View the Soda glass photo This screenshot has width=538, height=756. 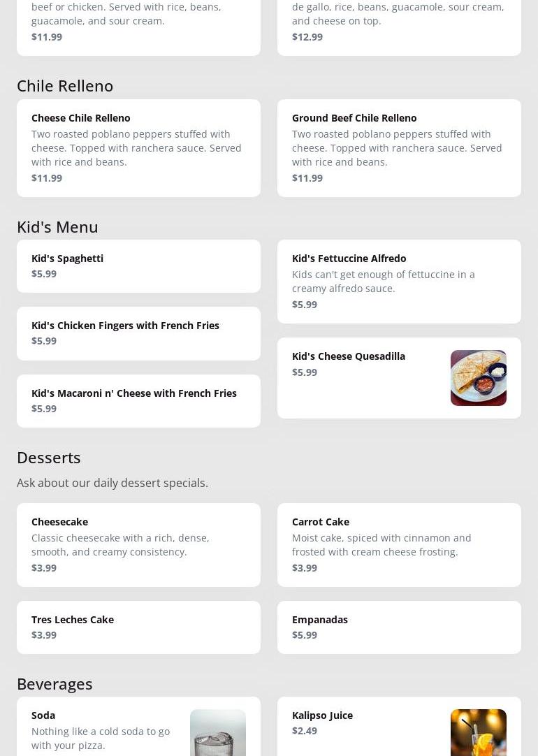217,733
